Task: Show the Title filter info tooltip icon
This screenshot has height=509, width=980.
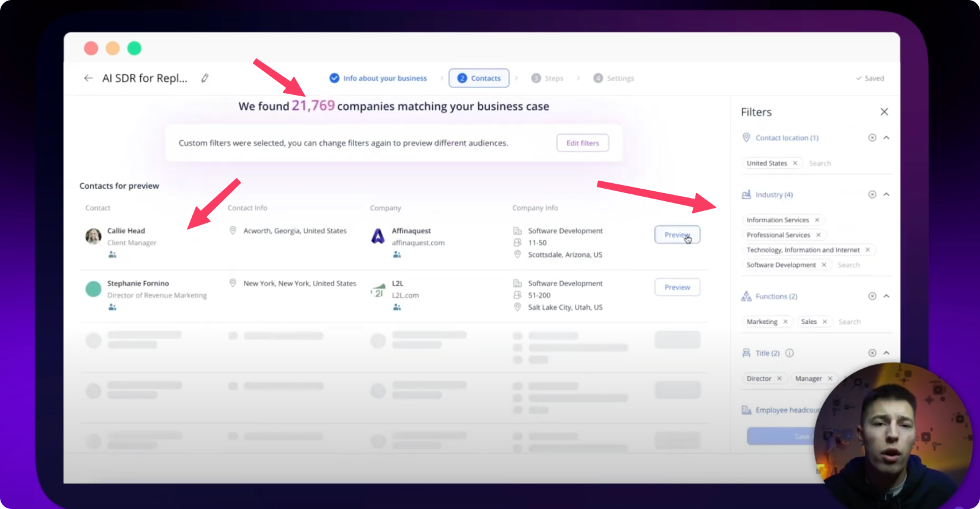Action: tap(790, 353)
